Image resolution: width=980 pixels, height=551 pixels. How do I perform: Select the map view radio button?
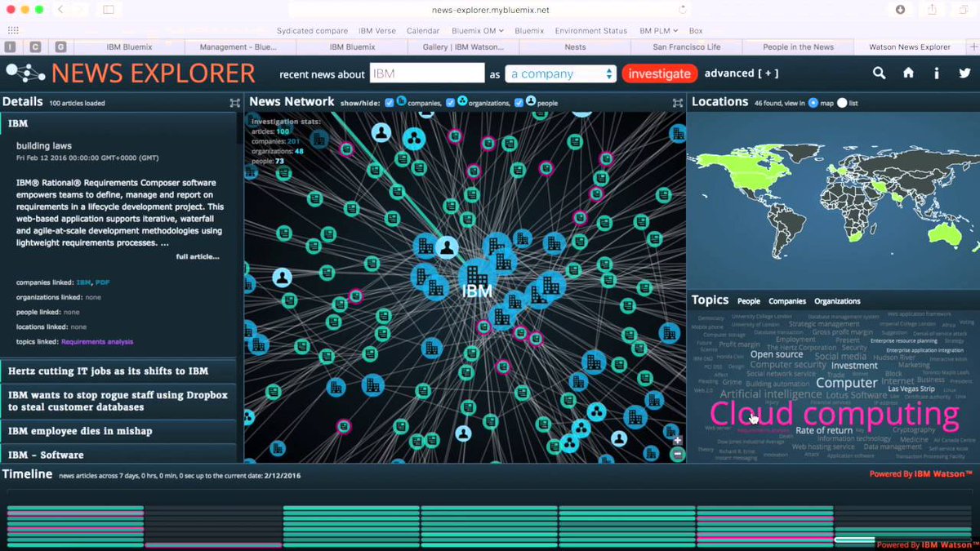tap(813, 103)
